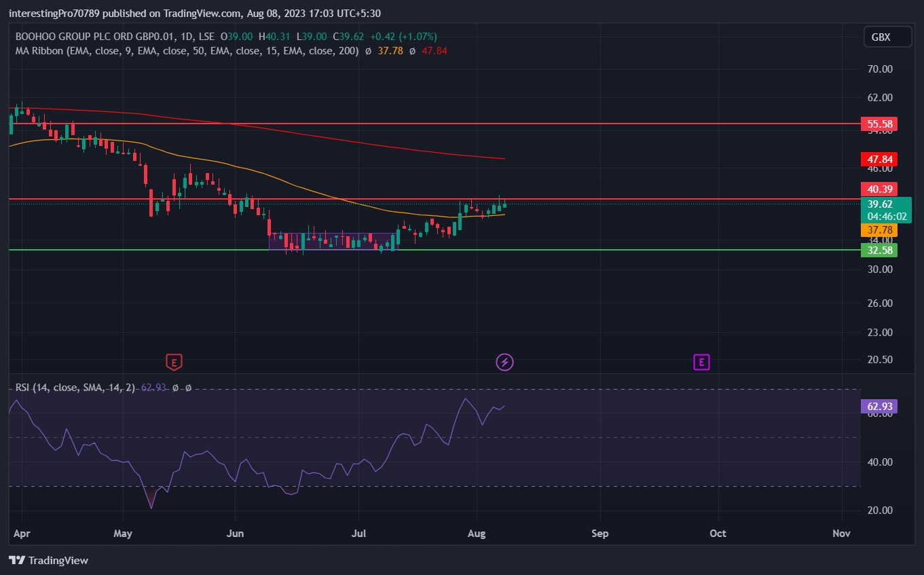The height and width of the screenshot is (575, 924).
Task: Click the 62.00 price axis label
Action: pos(879,98)
